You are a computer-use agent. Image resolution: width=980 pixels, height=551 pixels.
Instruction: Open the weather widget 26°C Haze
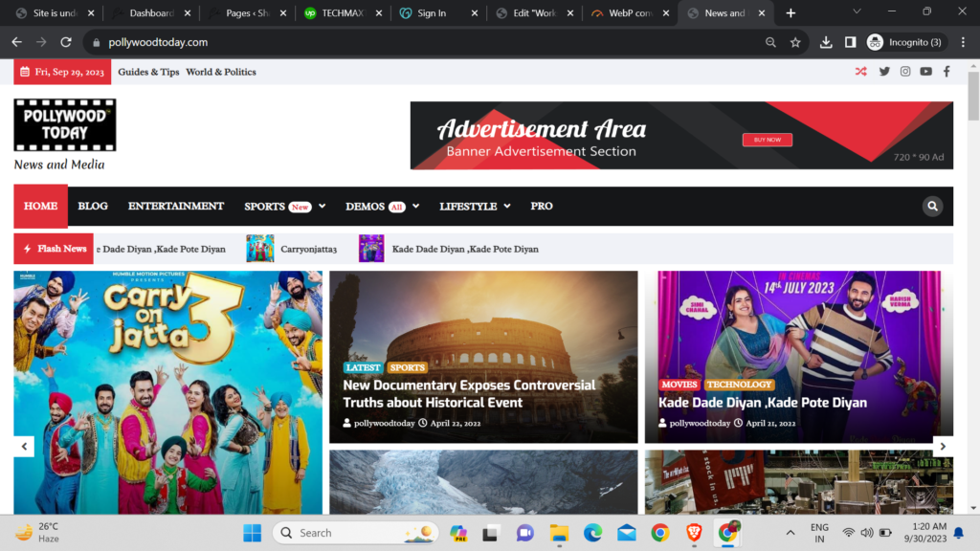pos(37,533)
